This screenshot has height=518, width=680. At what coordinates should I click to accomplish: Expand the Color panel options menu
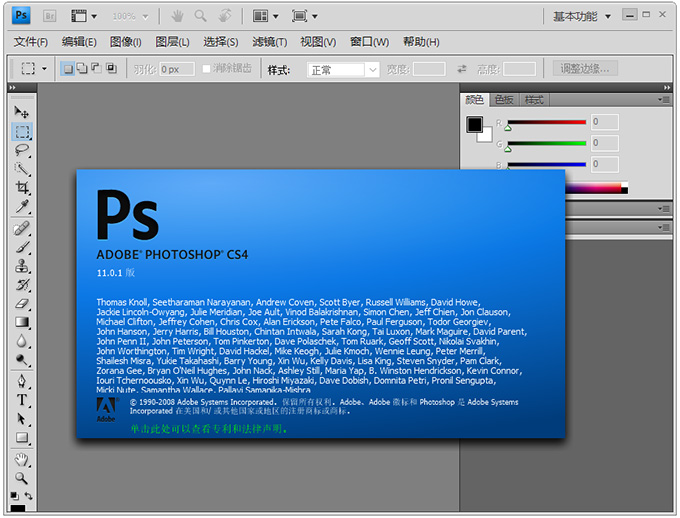[663, 100]
